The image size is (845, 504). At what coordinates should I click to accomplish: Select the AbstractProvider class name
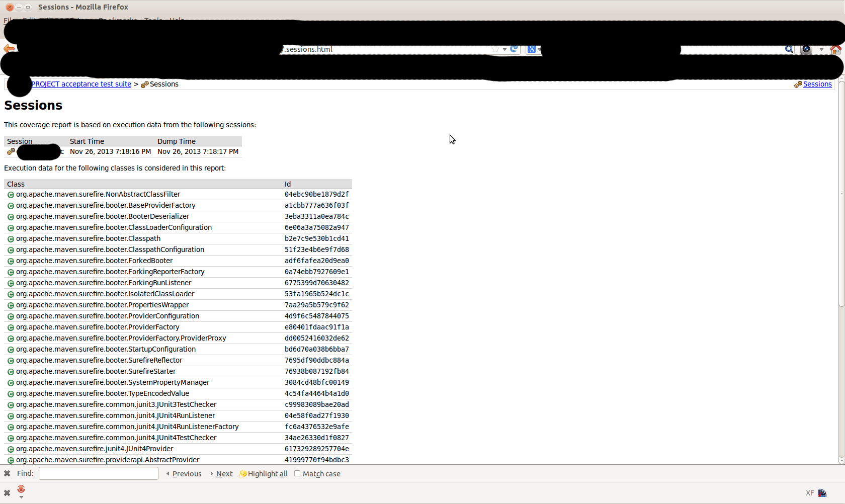click(x=108, y=460)
